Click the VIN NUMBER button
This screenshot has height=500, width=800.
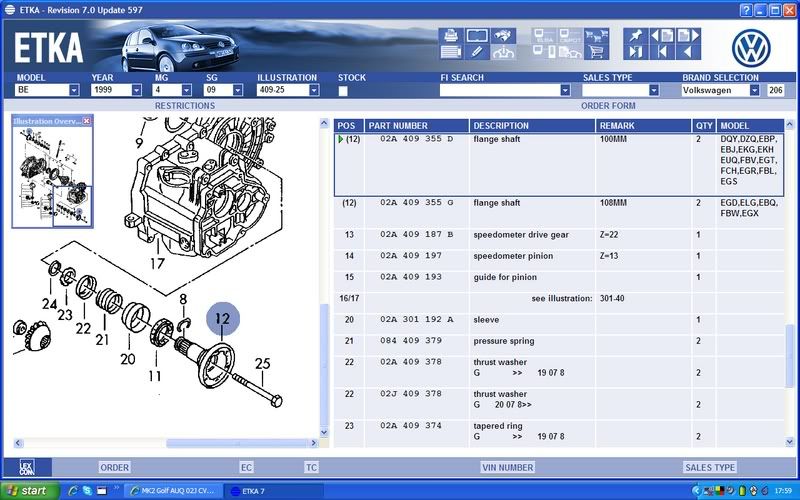(508, 467)
